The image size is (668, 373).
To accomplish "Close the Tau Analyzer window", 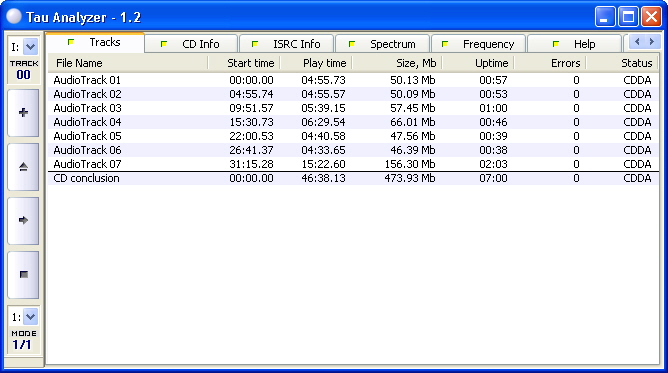I will [x=651, y=17].
